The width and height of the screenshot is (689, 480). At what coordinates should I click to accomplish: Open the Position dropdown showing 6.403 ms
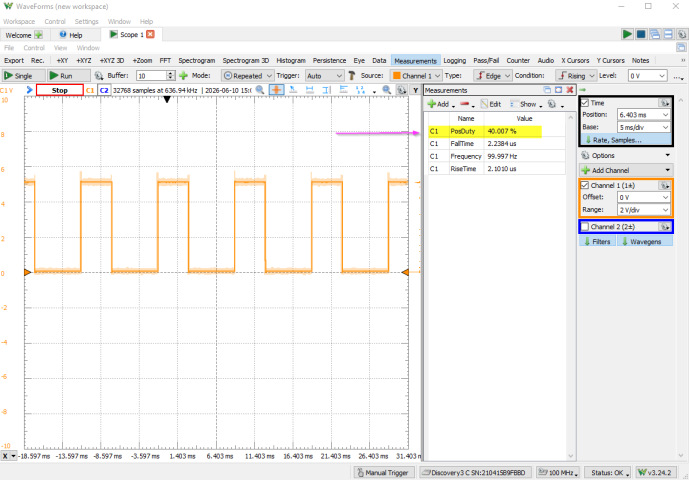[644, 115]
